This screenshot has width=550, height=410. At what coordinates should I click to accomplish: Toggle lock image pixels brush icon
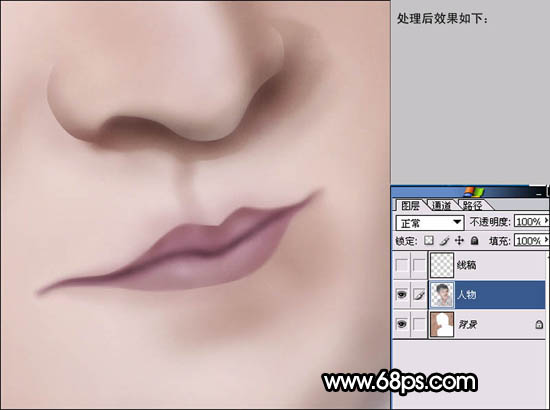click(444, 241)
